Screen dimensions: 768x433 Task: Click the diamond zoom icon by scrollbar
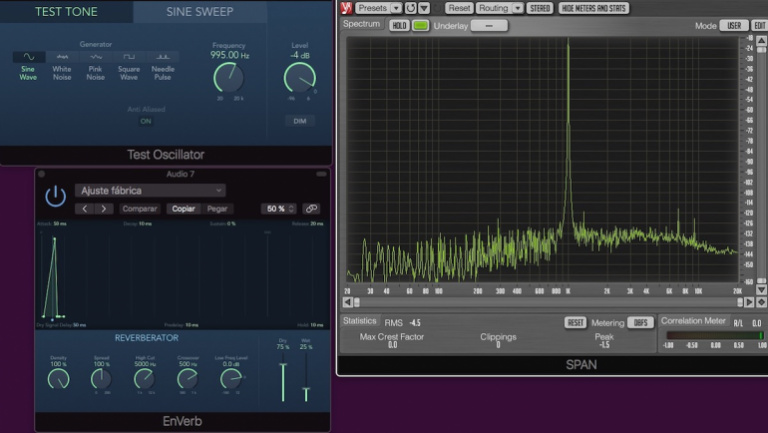(761, 302)
